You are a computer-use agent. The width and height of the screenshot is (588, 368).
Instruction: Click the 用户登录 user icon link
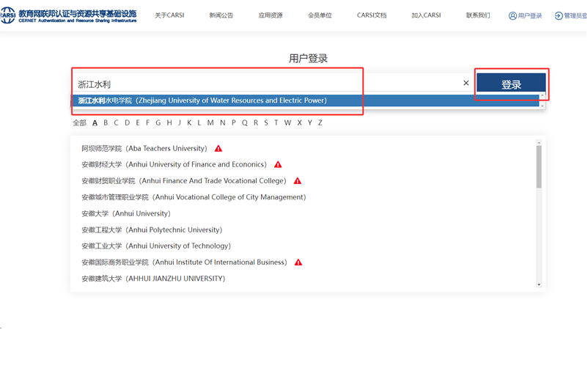(526, 15)
